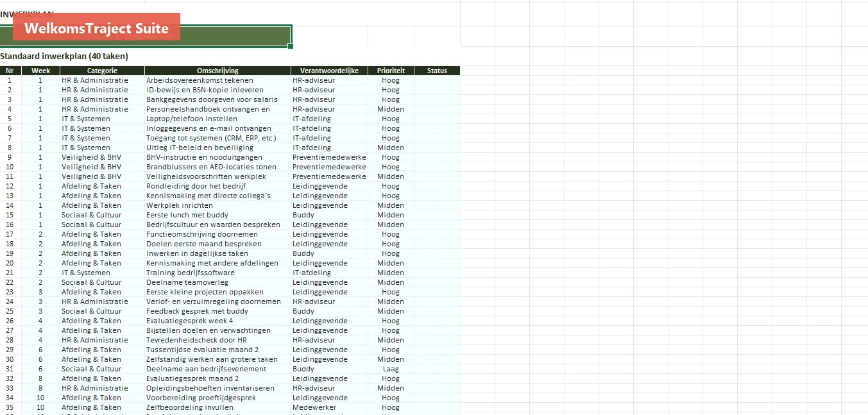Select 'Evaluatiegesprek maand 2' cell
Image resolution: width=868 pixels, height=415 pixels.
pos(218,378)
